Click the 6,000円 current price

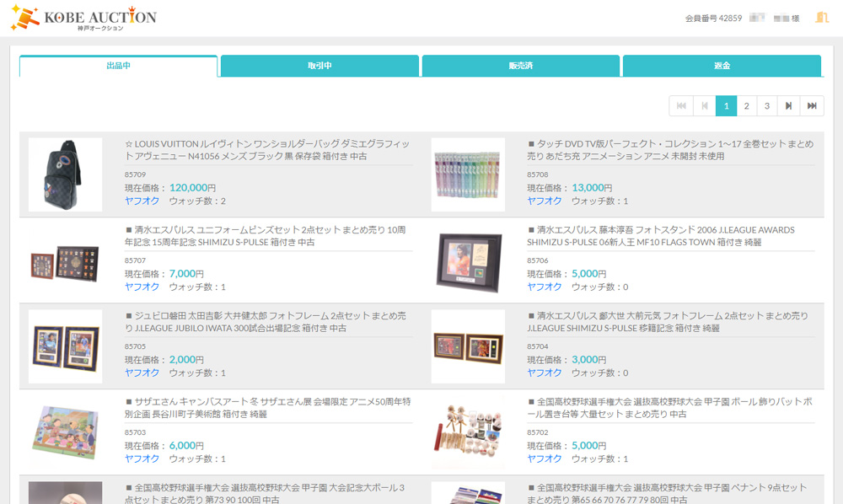coord(186,446)
